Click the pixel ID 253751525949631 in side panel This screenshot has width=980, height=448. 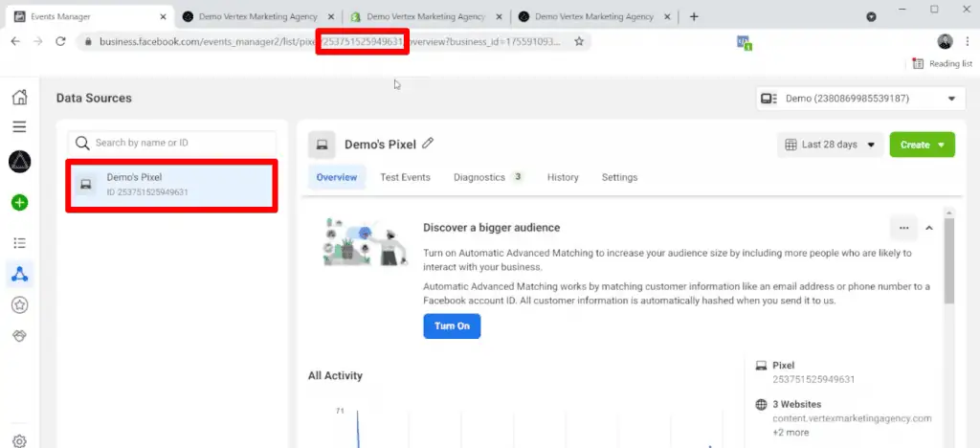click(813, 379)
